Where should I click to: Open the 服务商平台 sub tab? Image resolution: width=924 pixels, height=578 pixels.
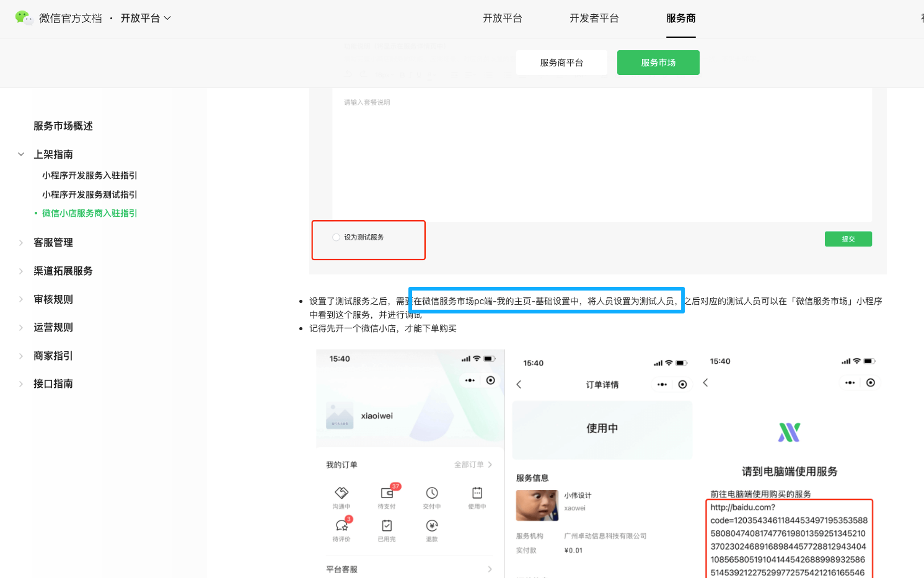tap(561, 63)
